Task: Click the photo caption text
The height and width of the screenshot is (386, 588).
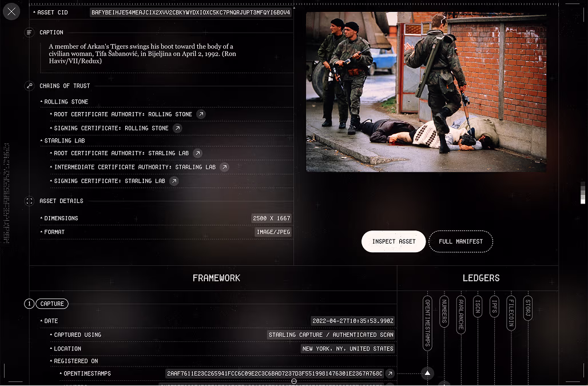Action: pyautogui.click(x=142, y=54)
